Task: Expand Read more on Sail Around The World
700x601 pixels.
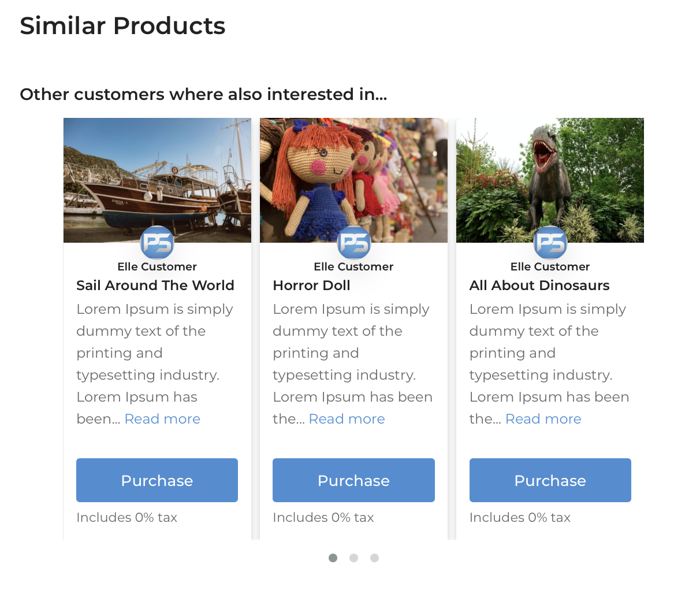Action: [162, 419]
